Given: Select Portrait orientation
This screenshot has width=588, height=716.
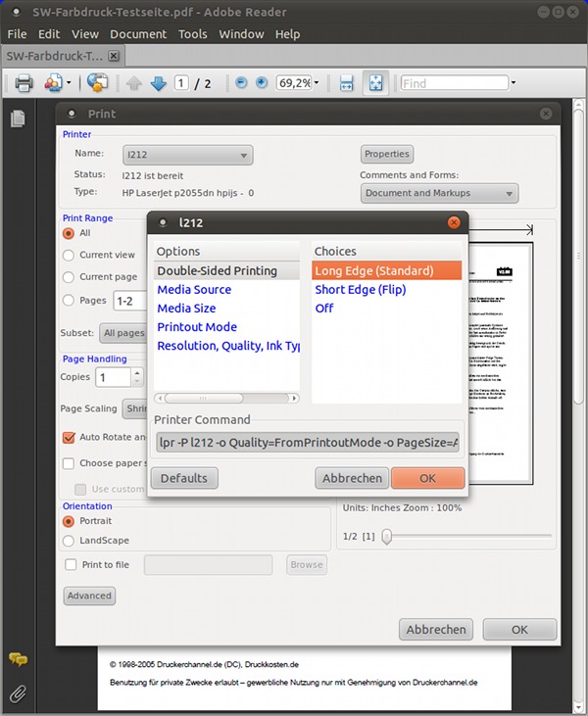Looking at the screenshot, I should (68, 521).
